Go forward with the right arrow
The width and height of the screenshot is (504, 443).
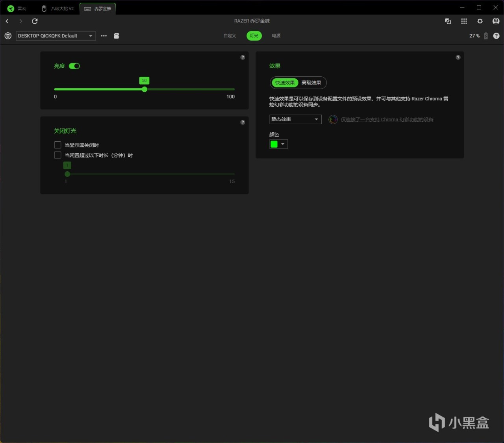click(x=21, y=21)
